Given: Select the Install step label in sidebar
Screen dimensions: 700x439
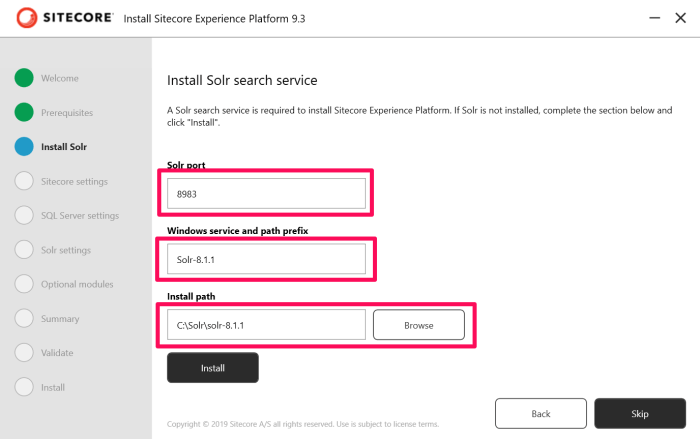Looking at the screenshot, I should pyautogui.click(x=53, y=387).
